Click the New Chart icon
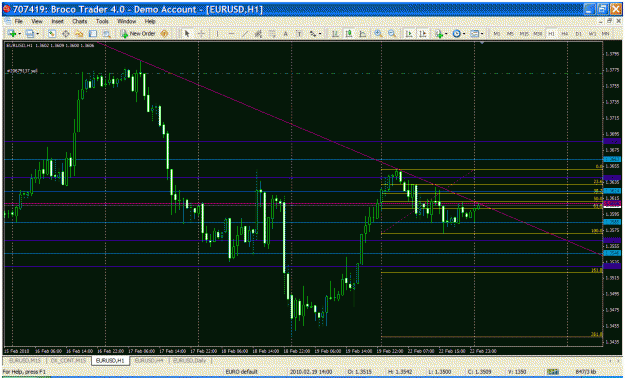Image resolution: width=625 pixels, height=378 pixels. click(x=12, y=34)
